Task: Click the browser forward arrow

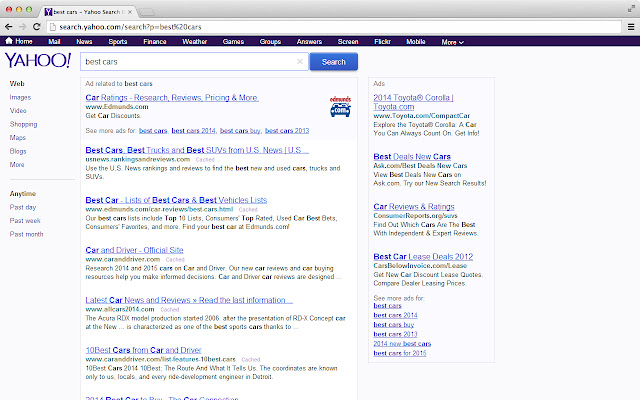Action: click(22, 27)
